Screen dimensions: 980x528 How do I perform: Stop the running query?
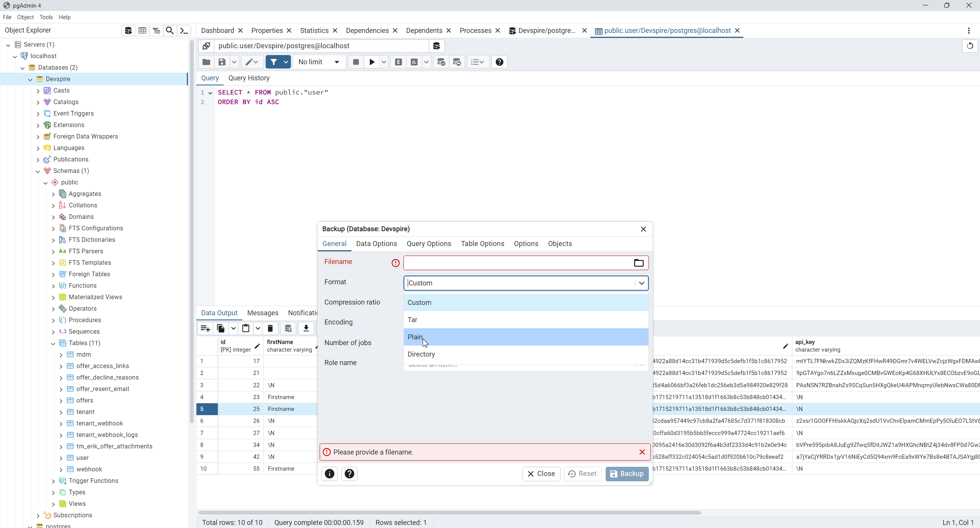[355, 62]
